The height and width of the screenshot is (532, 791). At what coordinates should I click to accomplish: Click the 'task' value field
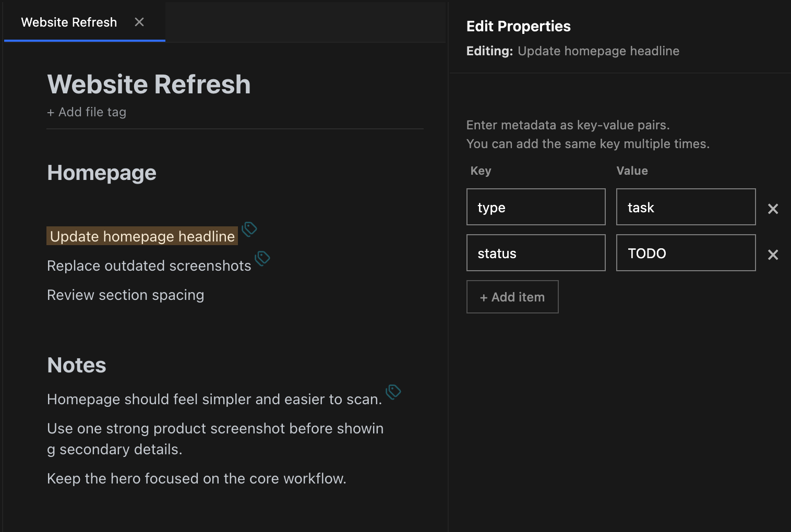coord(685,207)
